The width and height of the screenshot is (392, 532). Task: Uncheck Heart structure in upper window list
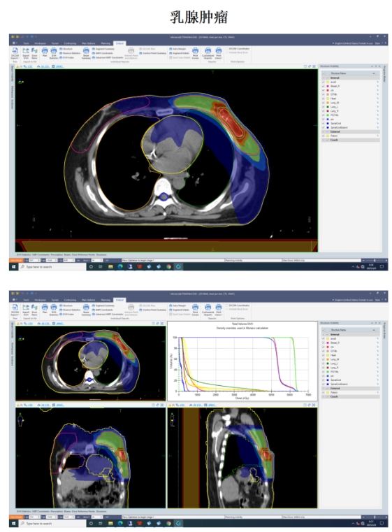click(x=323, y=99)
